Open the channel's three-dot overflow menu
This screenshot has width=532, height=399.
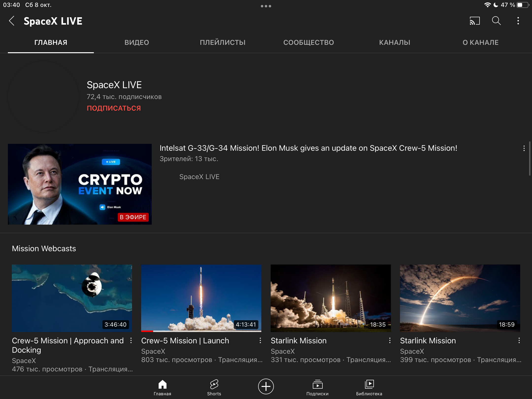518,21
